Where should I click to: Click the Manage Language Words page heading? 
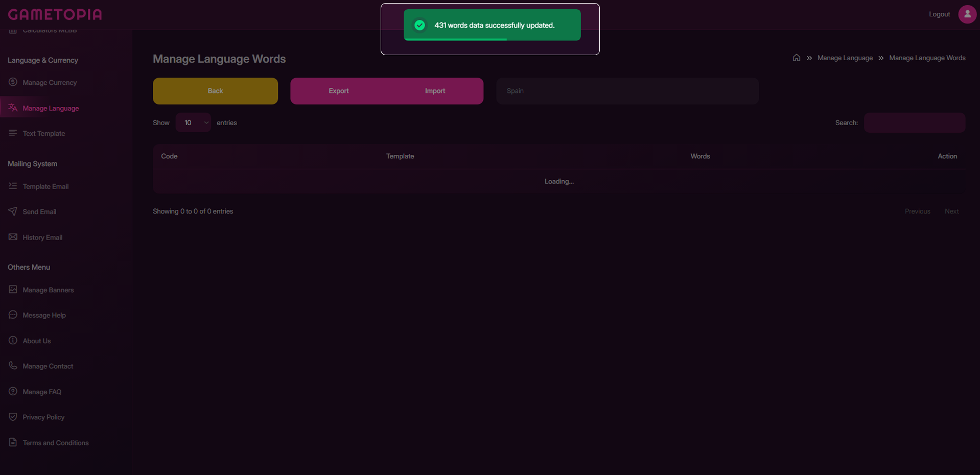click(219, 59)
